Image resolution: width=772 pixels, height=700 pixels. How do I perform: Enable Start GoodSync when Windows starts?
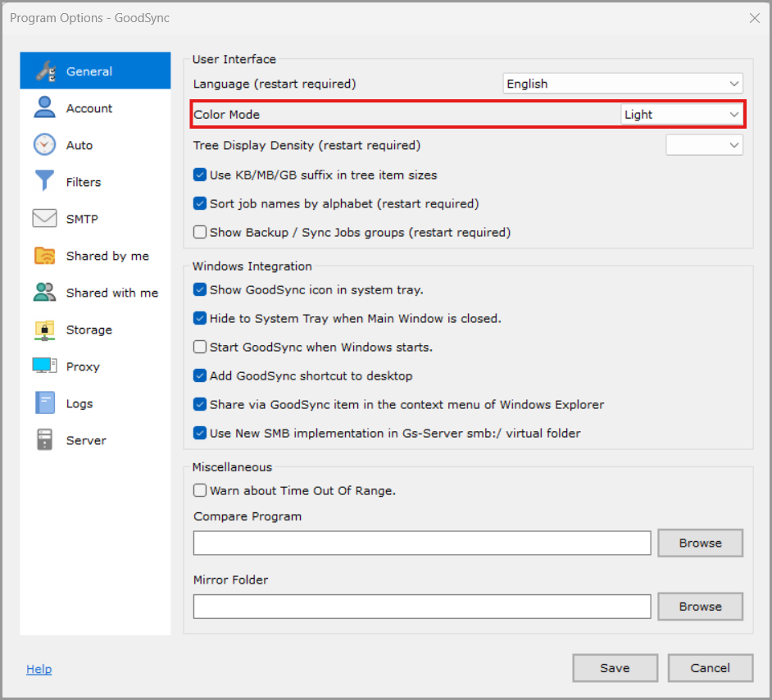(199, 347)
